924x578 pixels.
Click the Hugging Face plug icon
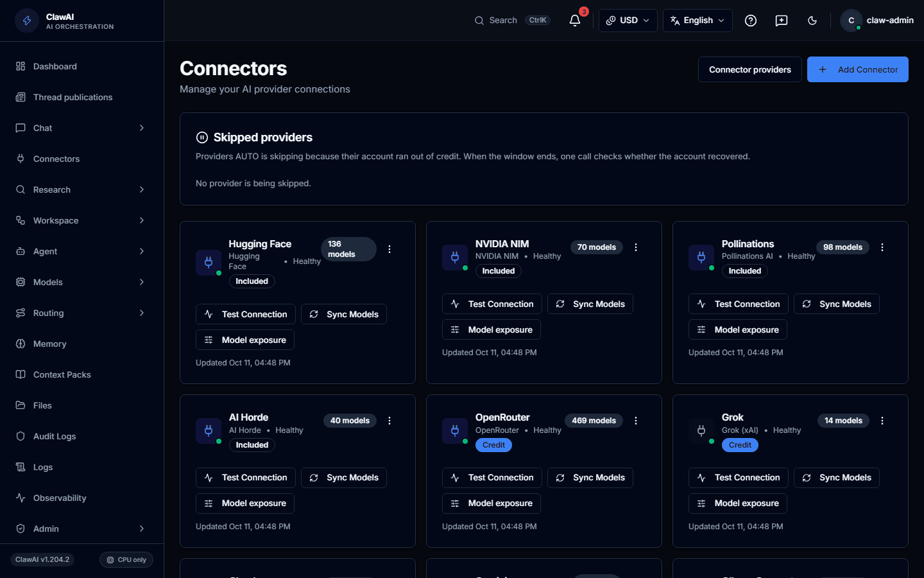[x=209, y=262]
